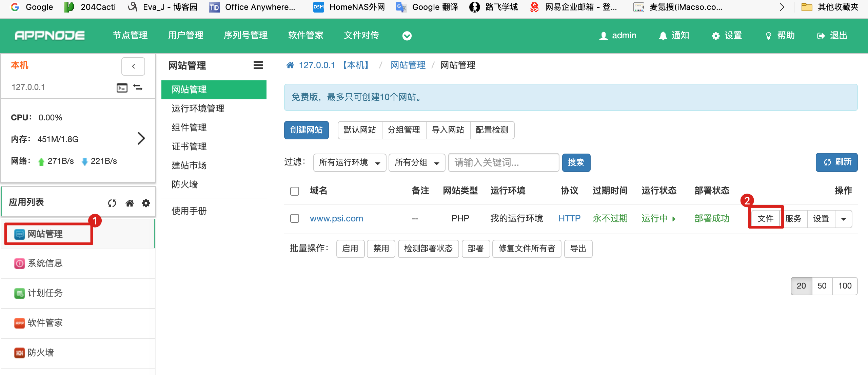Click hamburger menu beside 网站管理 title

coord(258,65)
